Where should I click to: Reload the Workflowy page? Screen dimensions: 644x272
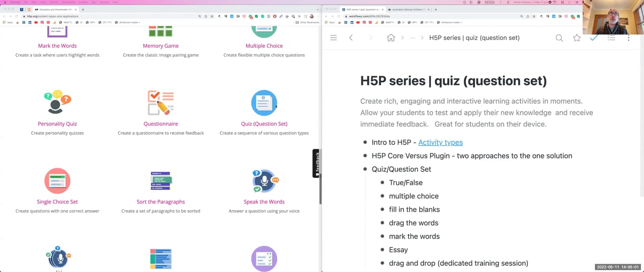339,16
